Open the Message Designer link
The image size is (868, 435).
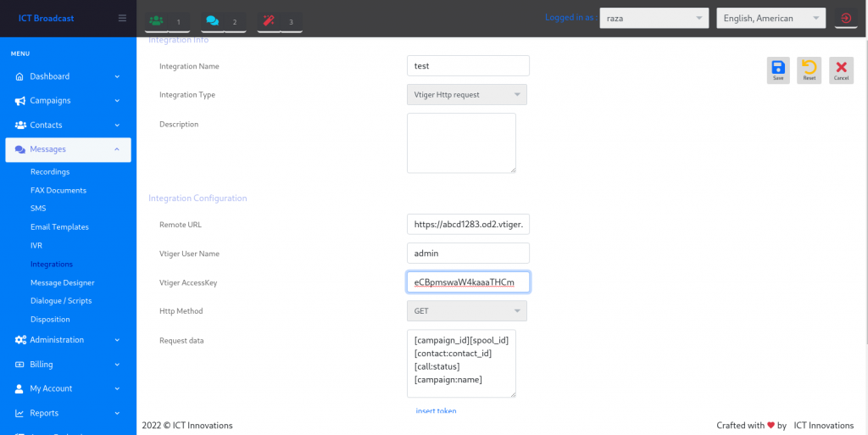point(62,282)
